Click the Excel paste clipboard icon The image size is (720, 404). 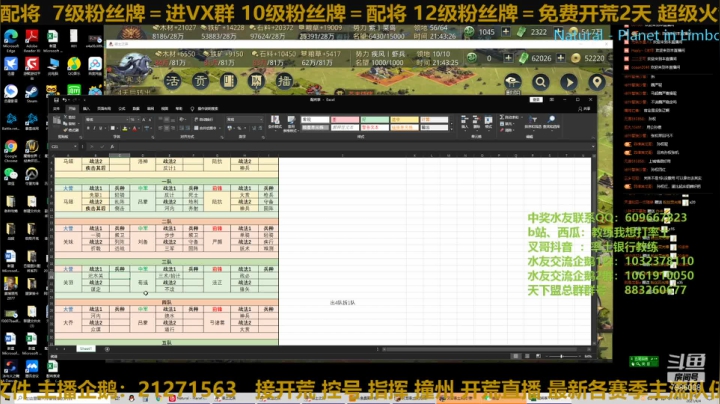(x=57, y=122)
